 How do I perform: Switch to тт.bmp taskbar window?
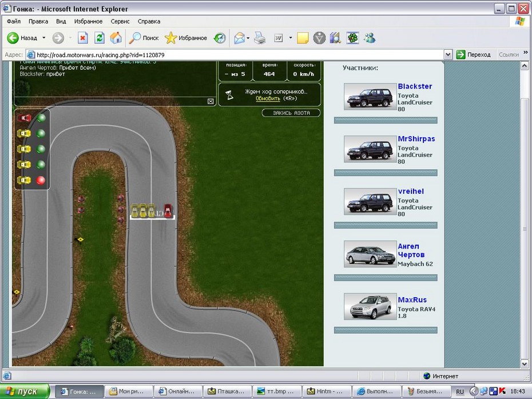tap(276, 392)
